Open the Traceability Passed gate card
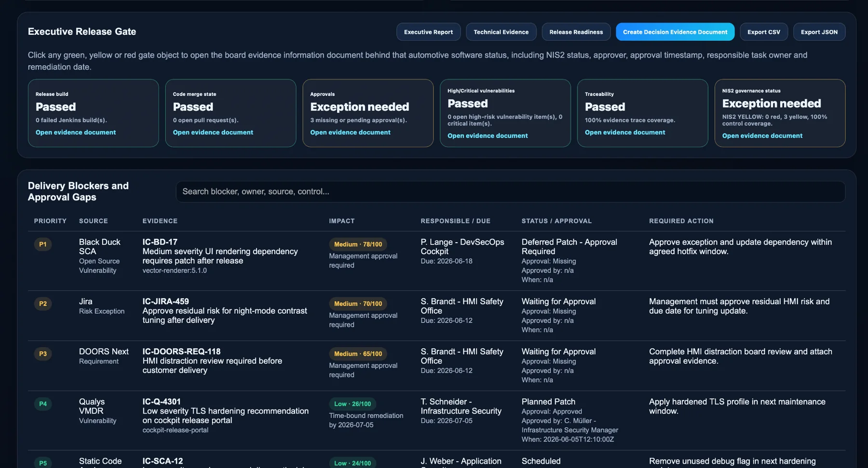Viewport: 868px width, 468px height. pyautogui.click(x=642, y=113)
